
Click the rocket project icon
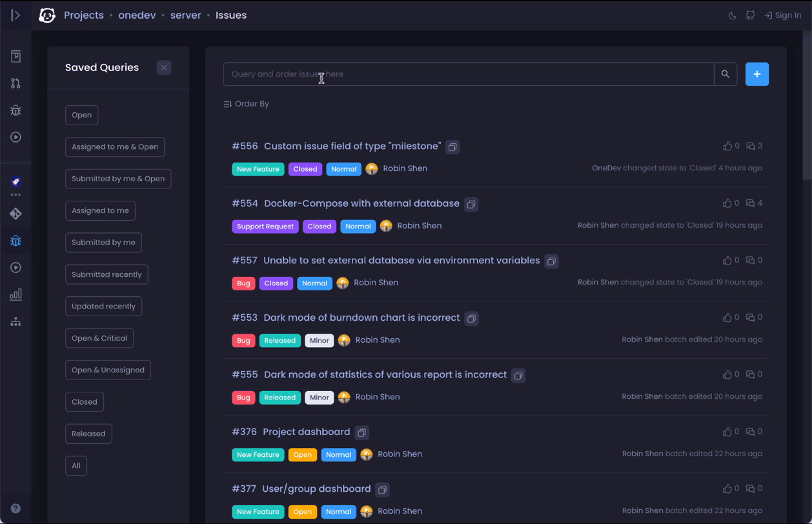15,182
